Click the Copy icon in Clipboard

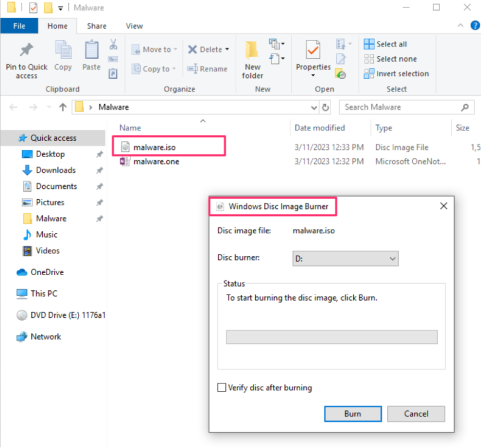(63, 49)
